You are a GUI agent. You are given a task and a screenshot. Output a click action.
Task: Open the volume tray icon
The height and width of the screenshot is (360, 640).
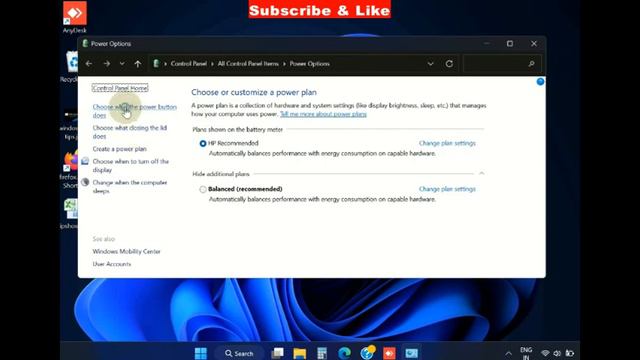(x=557, y=353)
